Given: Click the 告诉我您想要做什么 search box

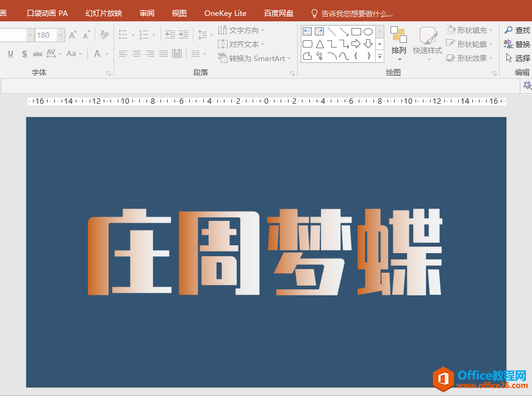Looking at the screenshot, I should coord(357,13).
